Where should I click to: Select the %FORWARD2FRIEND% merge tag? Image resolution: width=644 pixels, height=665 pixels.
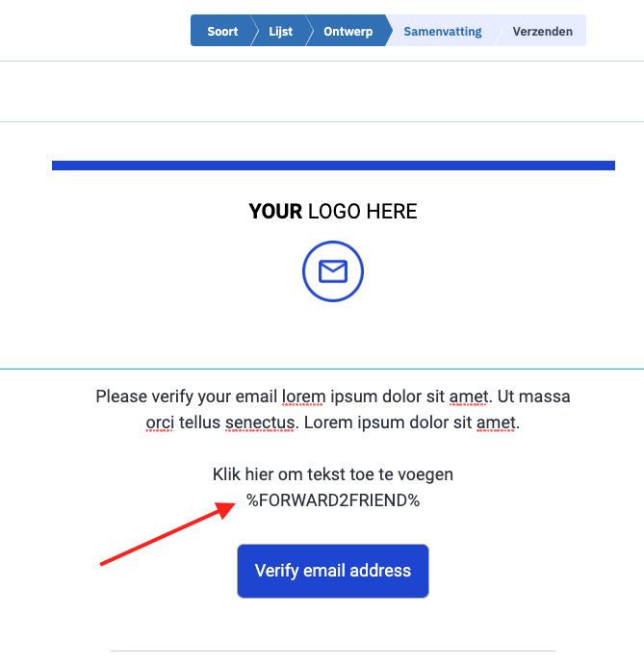click(333, 500)
